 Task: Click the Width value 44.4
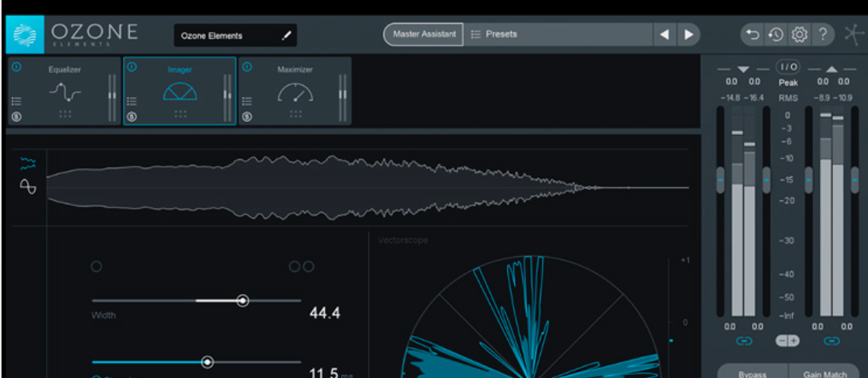click(325, 314)
